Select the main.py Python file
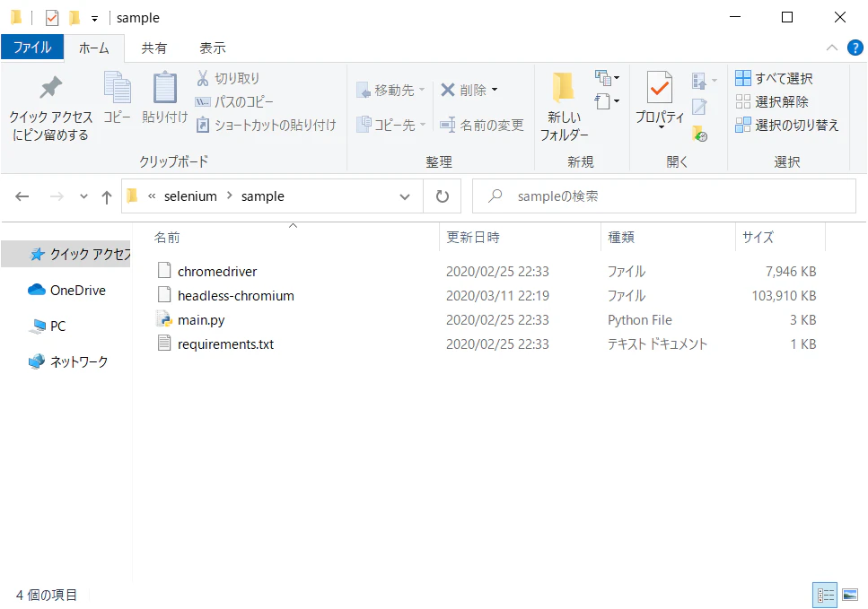The width and height of the screenshot is (868, 609). [201, 320]
